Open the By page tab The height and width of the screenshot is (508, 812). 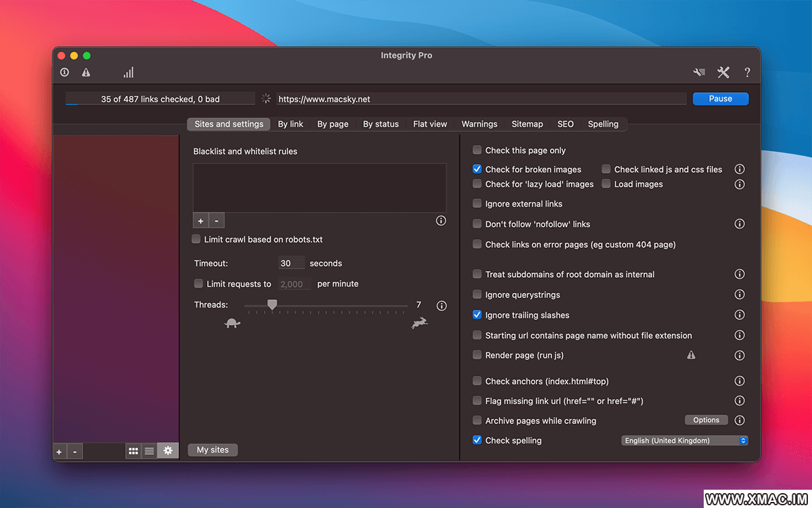pyautogui.click(x=333, y=124)
